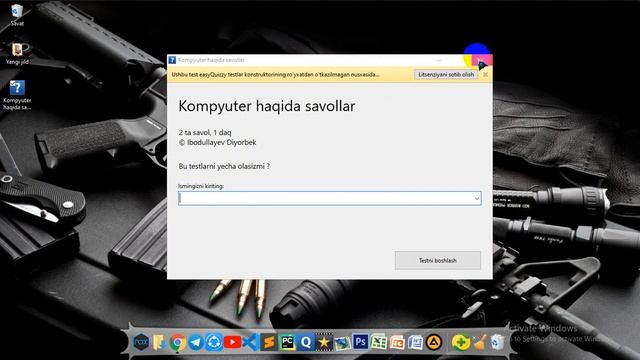
Task: Select the Yangi jild desktop icon
Action: [x=17, y=53]
